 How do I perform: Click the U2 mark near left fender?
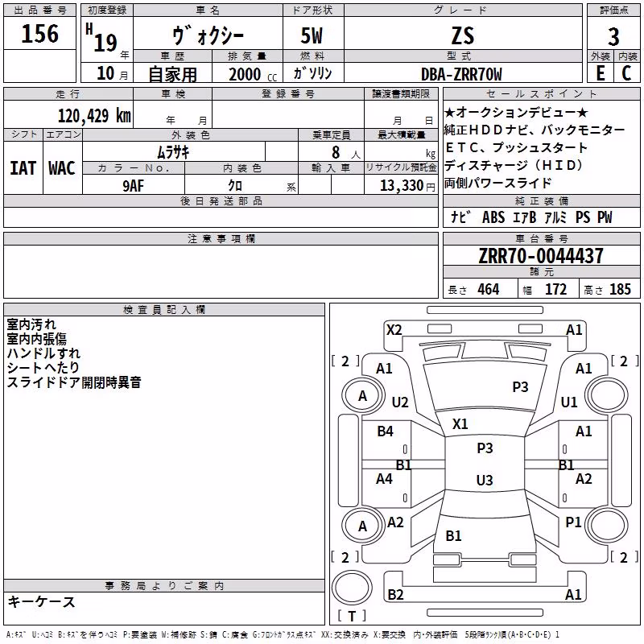click(x=400, y=402)
